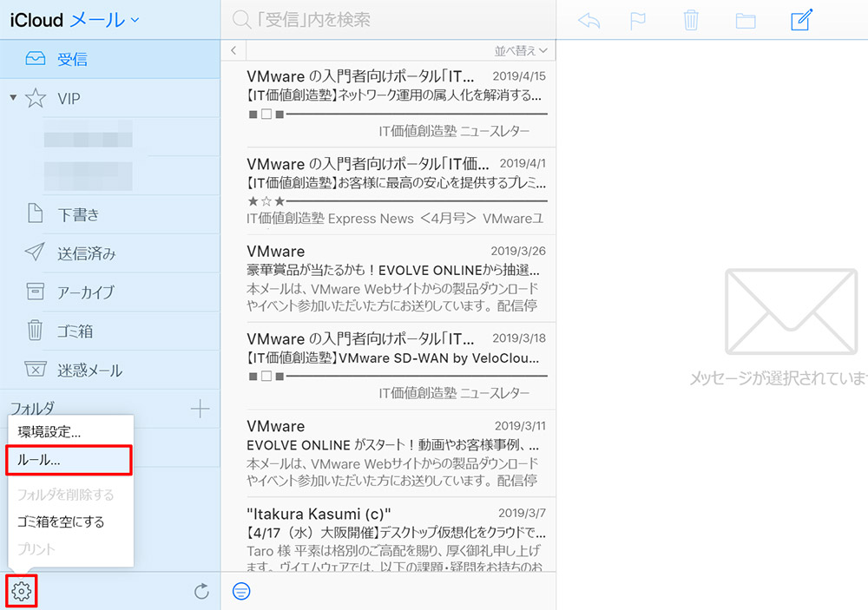This screenshot has width=868, height=610.
Task: Click the search magnifier icon
Action: tap(241, 20)
